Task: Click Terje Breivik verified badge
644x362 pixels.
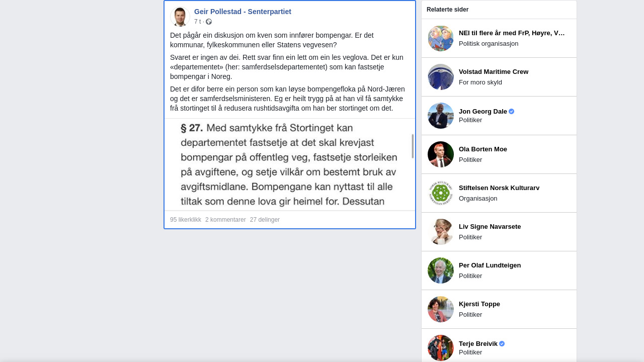Action: pyautogui.click(x=502, y=344)
